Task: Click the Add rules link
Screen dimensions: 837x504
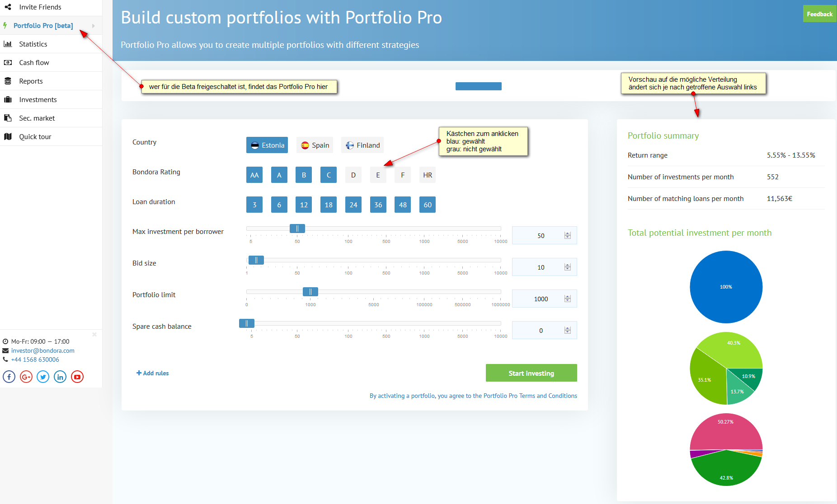Action: click(x=152, y=373)
